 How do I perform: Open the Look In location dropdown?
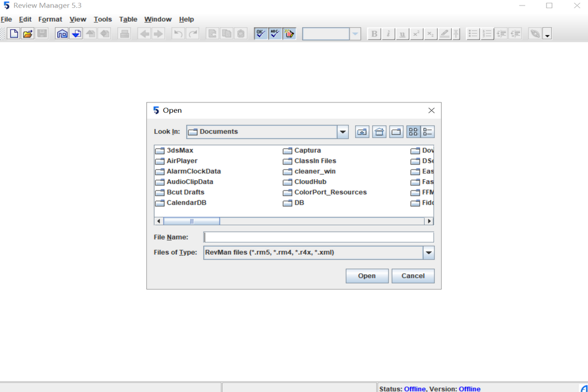342,131
